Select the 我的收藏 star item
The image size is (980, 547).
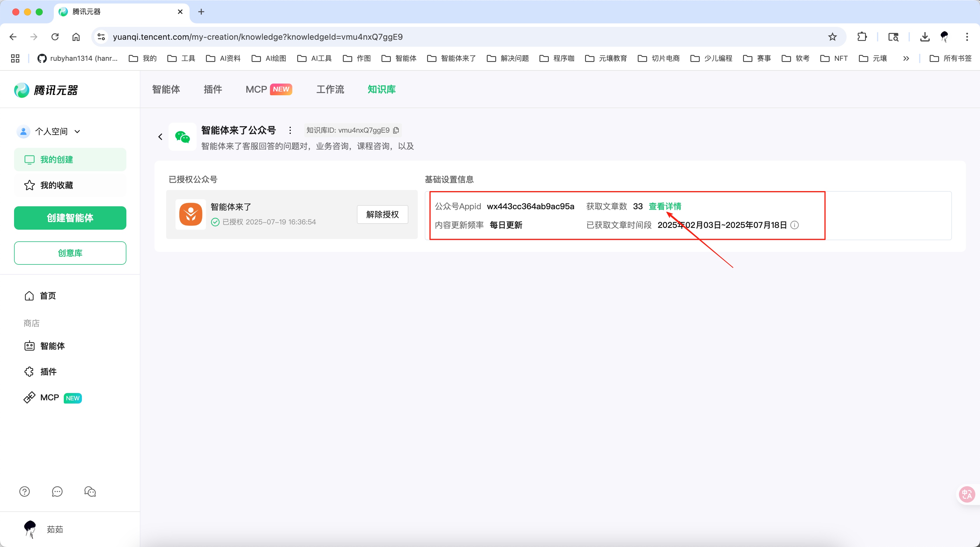[x=57, y=185]
